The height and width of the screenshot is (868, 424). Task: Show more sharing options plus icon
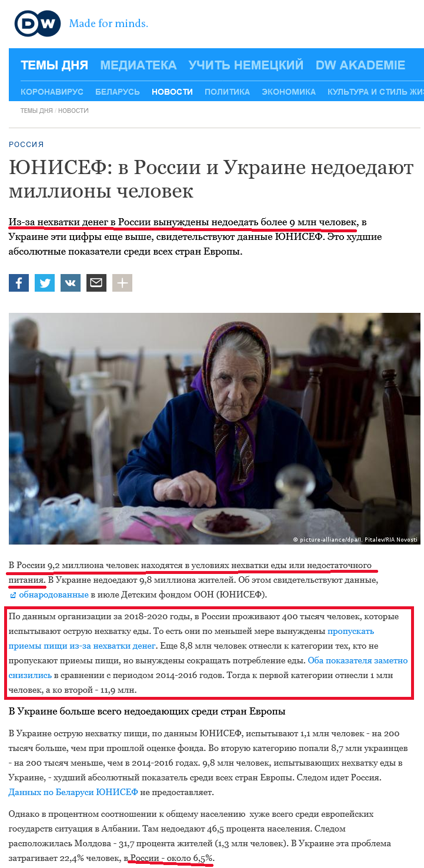coord(122,283)
